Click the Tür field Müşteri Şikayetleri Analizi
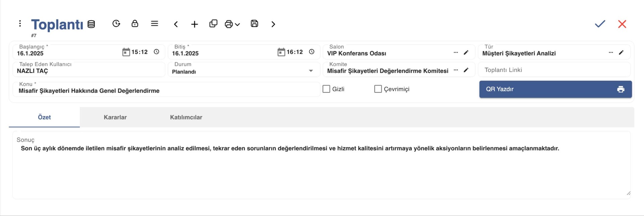The width and height of the screenshot is (644, 216). point(519,54)
